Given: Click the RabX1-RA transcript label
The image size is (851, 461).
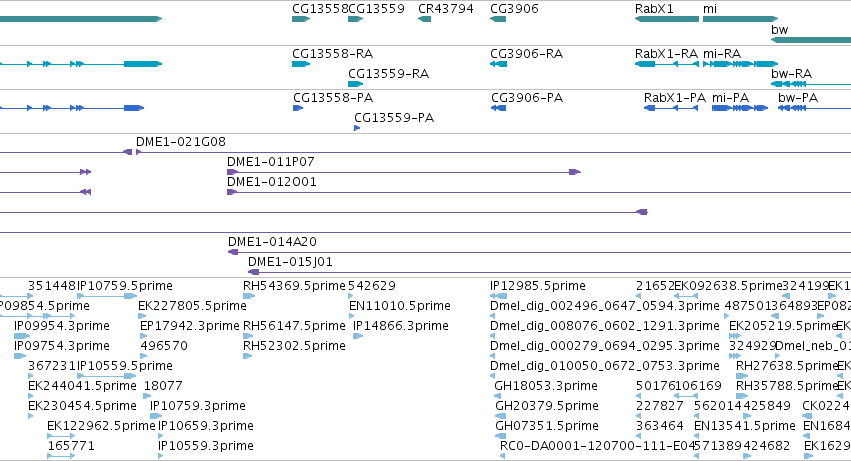Looking at the screenshot, I should point(666,54).
